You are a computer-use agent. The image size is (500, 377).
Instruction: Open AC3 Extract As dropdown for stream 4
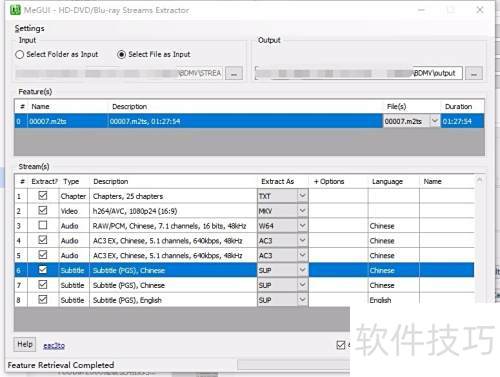click(x=302, y=240)
